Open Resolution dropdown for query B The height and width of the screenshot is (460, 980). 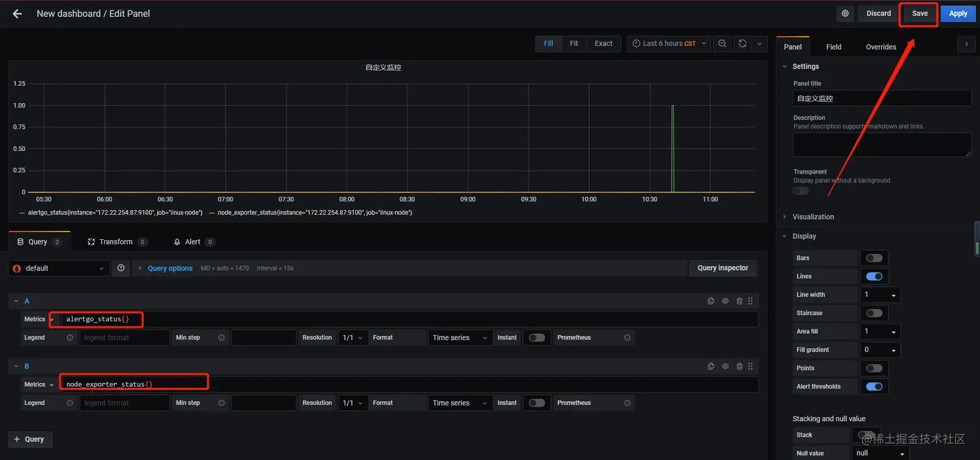click(x=353, y=403)
